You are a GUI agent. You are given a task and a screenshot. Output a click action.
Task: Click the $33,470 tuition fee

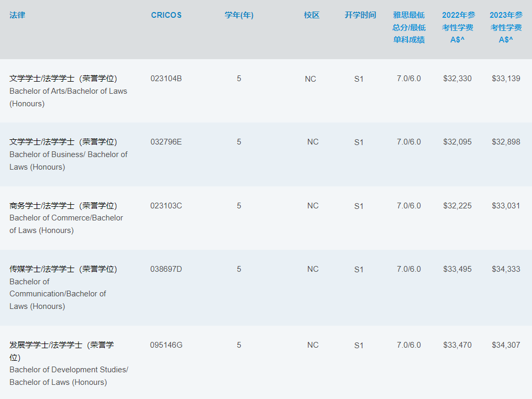pyautogui.click(x=457, y=345)
